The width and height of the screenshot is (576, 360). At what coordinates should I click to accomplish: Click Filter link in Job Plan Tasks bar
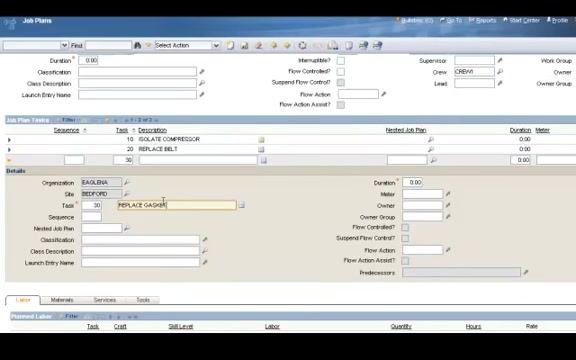(x=69, y=120)
